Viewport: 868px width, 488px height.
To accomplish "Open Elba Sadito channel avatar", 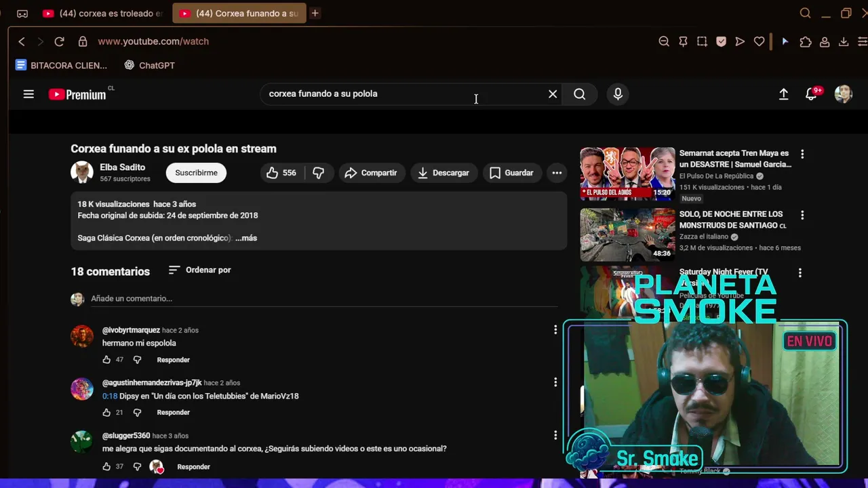I will pos(82,172).
